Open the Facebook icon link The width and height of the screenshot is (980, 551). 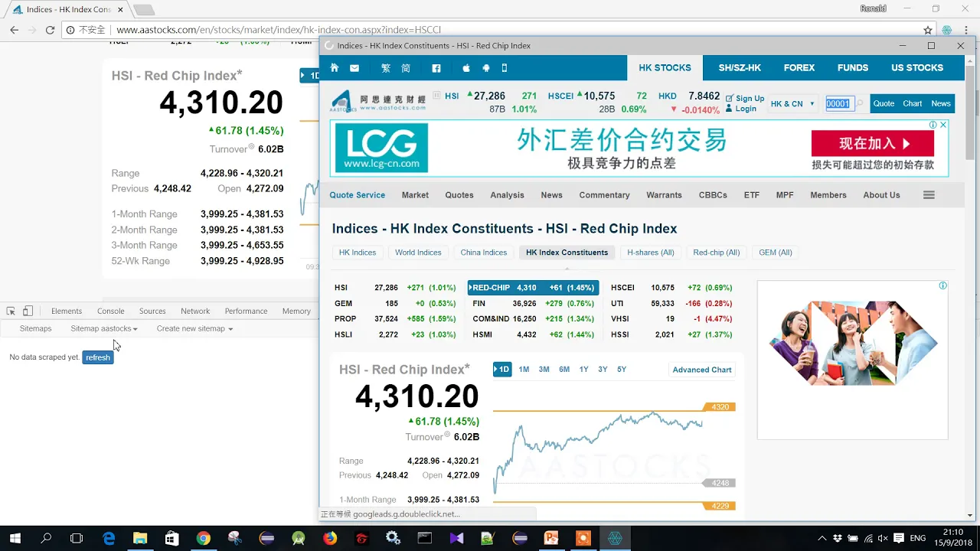click(x=436, y=68)
